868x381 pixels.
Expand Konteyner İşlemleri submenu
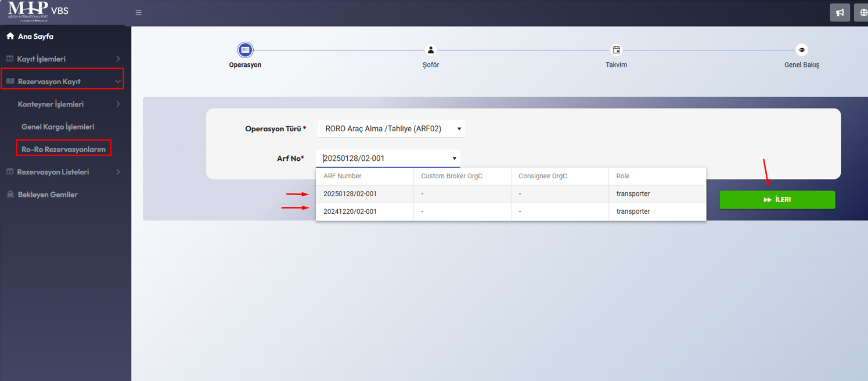(x=69, y=104)
